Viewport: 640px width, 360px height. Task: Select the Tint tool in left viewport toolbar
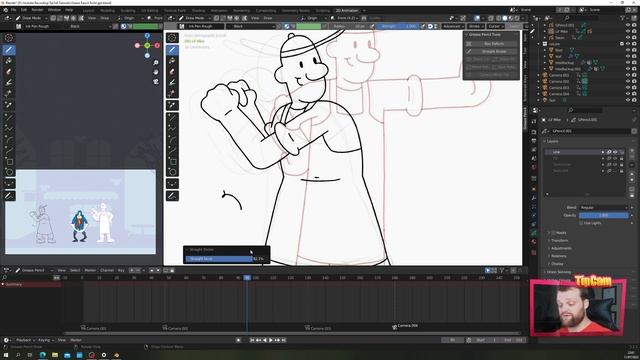(9, 83)
